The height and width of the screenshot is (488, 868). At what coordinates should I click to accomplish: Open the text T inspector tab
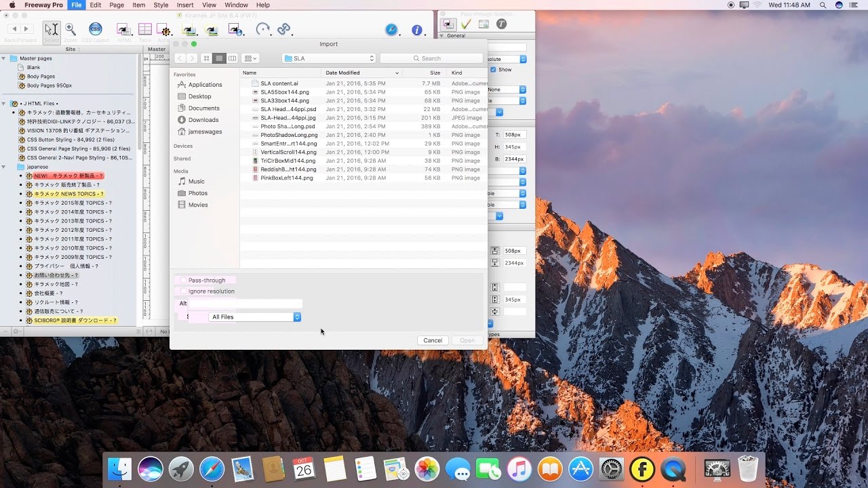click(501, 24)
